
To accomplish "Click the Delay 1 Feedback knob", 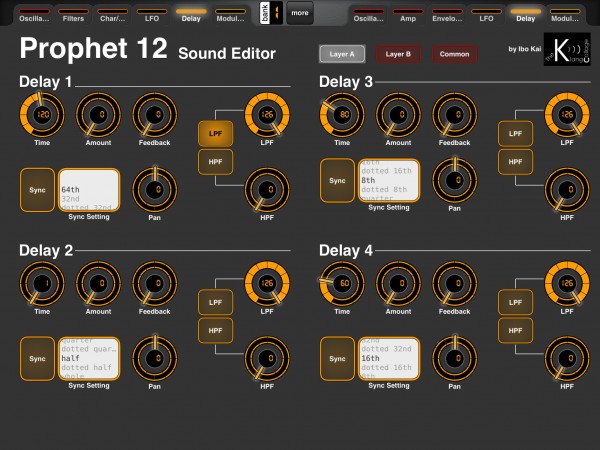I will (155, 114).
